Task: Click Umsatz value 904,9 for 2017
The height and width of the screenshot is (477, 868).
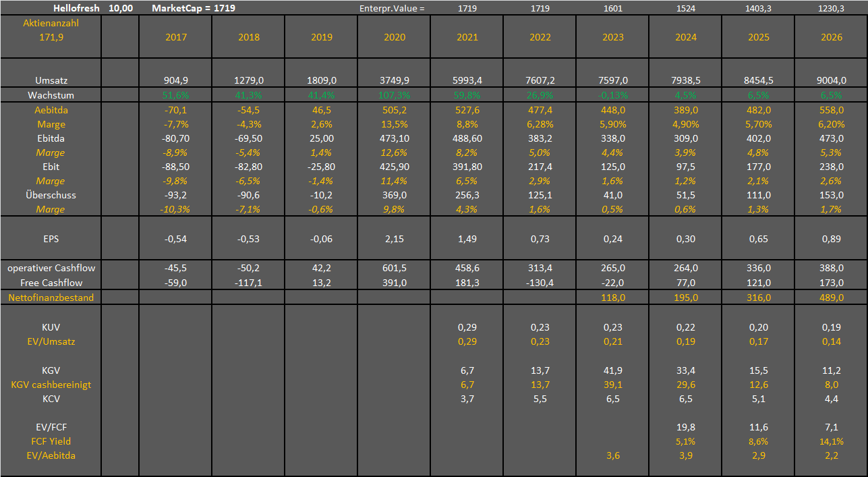Action: pyautogui.click(x=176, y=80)
